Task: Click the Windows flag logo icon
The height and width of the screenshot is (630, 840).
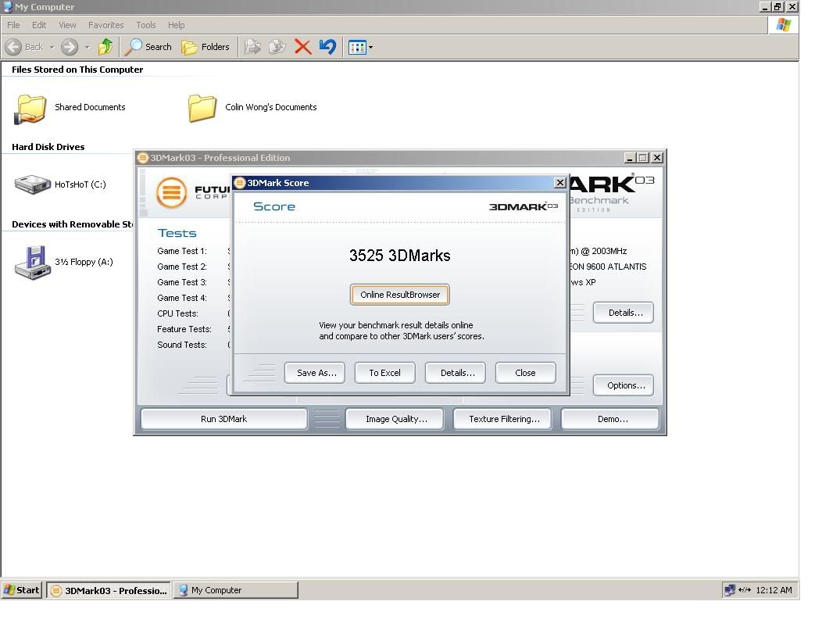Action: coord(783,25)
